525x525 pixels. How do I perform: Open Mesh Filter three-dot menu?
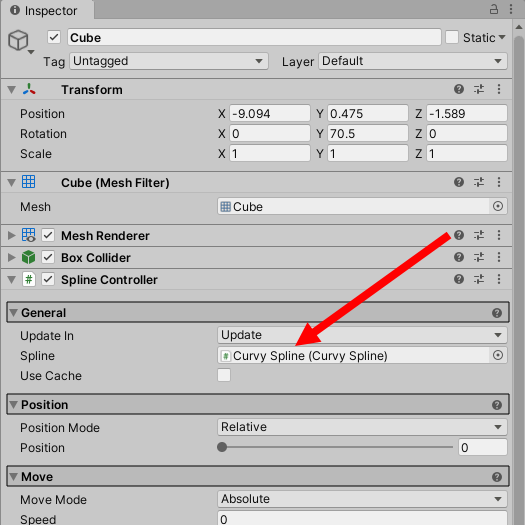[499, 182]
